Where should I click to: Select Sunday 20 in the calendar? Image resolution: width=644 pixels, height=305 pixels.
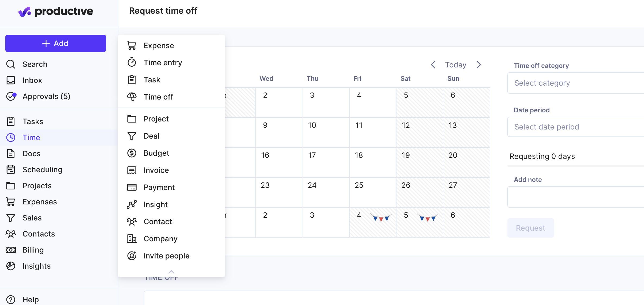(x=466, y=162)
